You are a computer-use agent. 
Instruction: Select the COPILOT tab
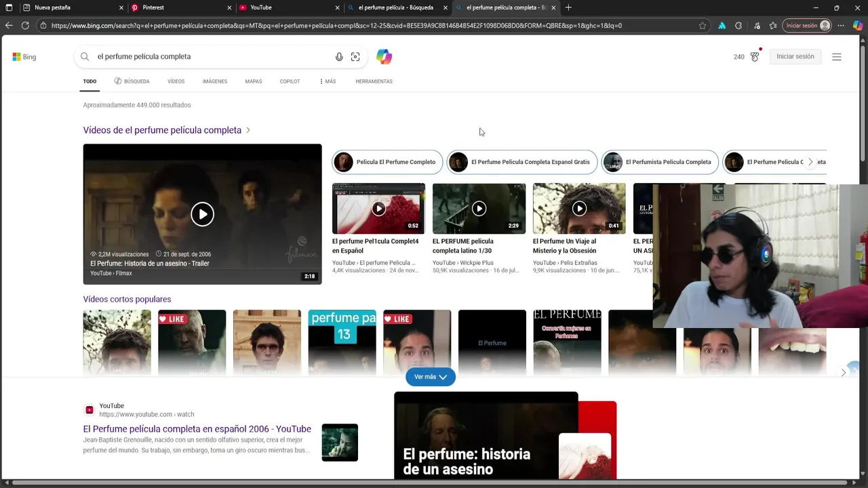(x=290, y=81)
